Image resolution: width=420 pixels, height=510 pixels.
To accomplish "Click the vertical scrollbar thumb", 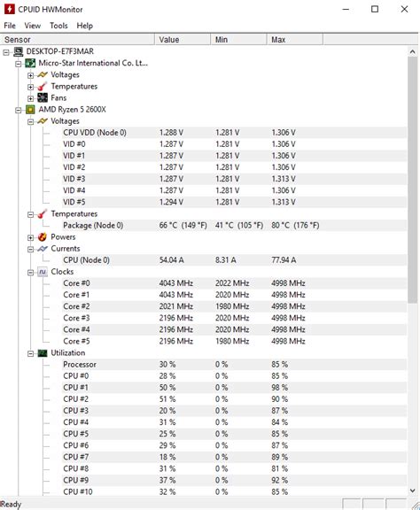I will [413, 180].
